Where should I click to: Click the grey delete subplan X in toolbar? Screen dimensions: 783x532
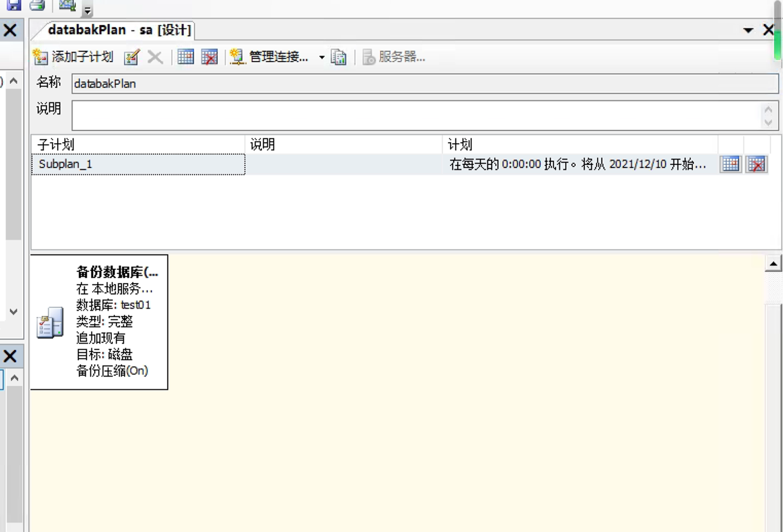(x=155, y=56)
